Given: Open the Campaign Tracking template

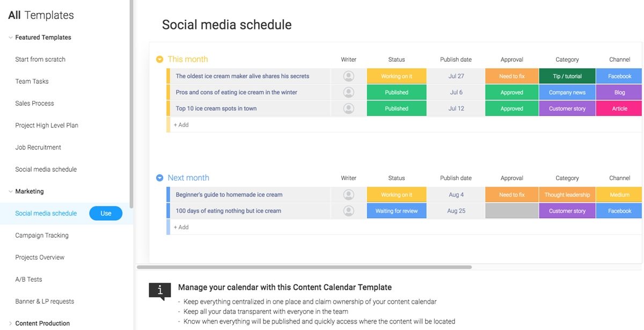Looking at the screenshot, I should point(42,235).
